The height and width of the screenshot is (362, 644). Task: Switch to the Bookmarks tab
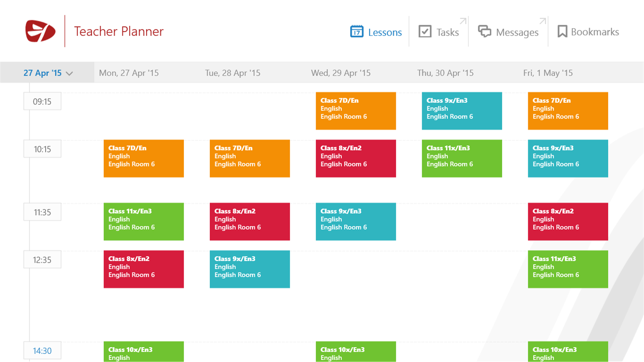pos(595,32)
